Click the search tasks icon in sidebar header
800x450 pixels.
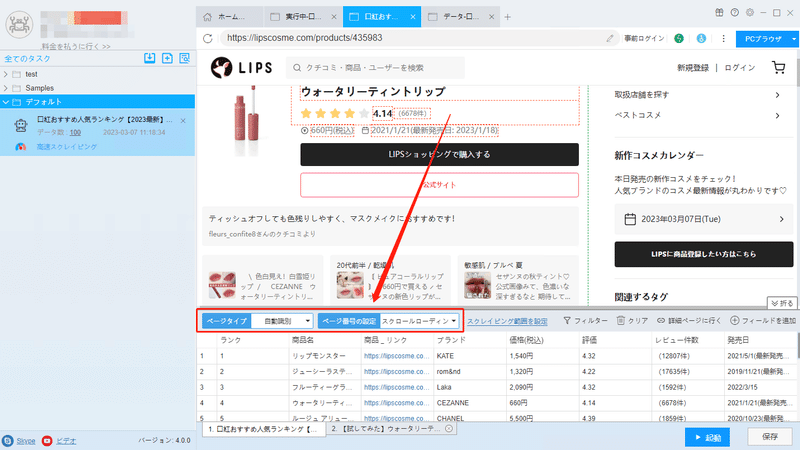click(x=185, y=58)
